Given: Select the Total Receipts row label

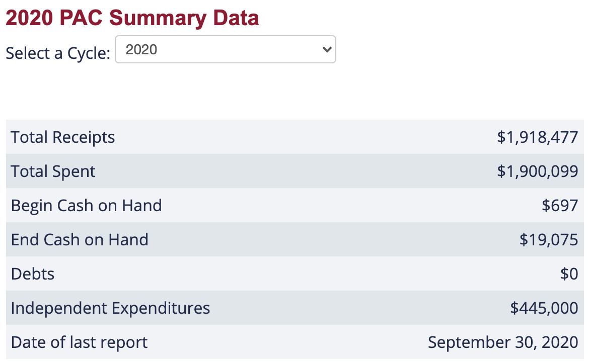Looking at the screenshot, I should [x=63, y=137].
